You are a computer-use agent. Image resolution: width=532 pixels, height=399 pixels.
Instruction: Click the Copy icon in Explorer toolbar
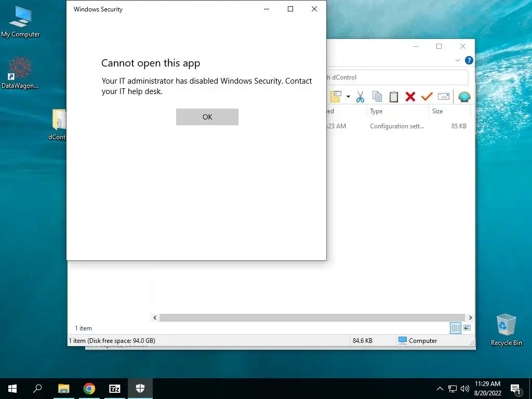pos(377,97)
